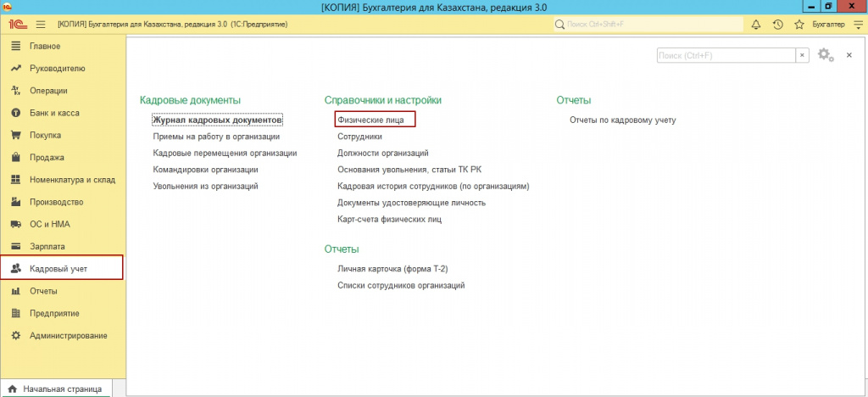The image size is (868, 397).
Task: Click the Справочники и настройки group heading
Action: (383, 100)
